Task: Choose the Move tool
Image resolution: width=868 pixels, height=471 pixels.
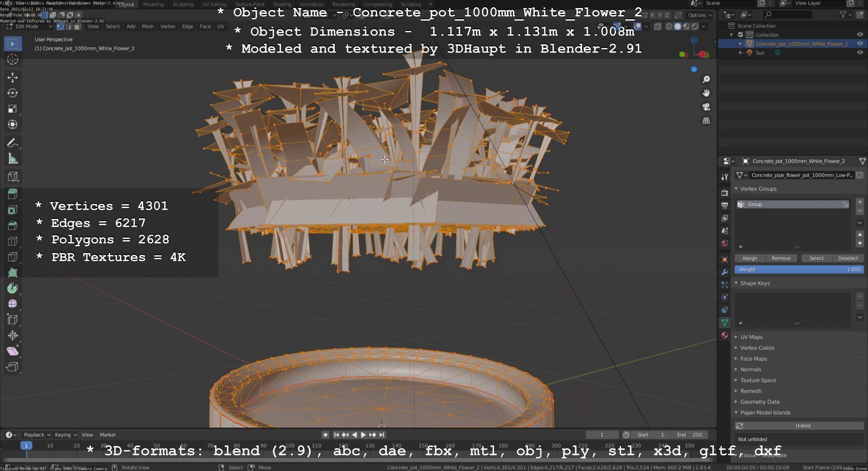Action: click(x=13, y=77)
